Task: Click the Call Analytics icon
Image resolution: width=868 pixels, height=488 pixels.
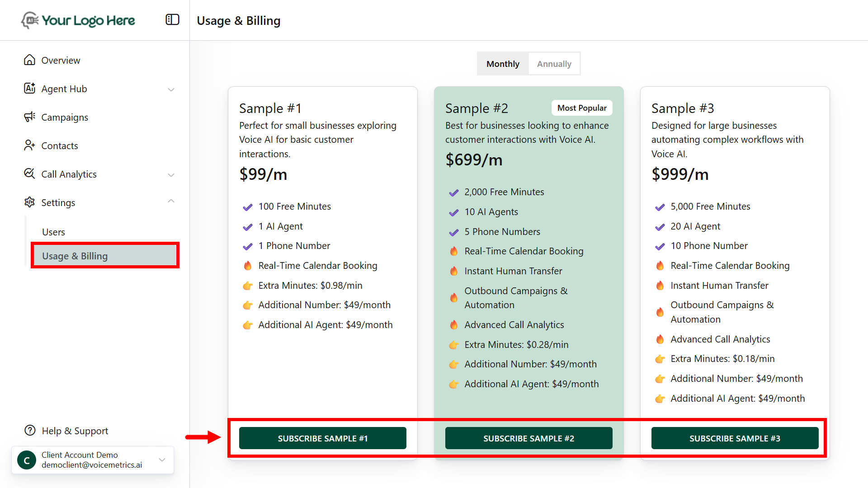Action: [29, 174]
